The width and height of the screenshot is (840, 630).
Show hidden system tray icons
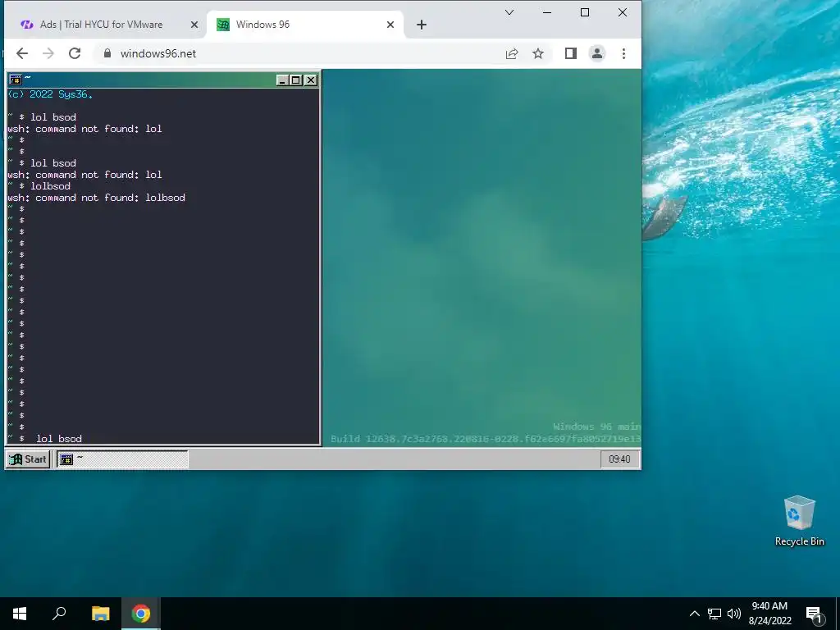pyautogui.click(x=694, y=614)
